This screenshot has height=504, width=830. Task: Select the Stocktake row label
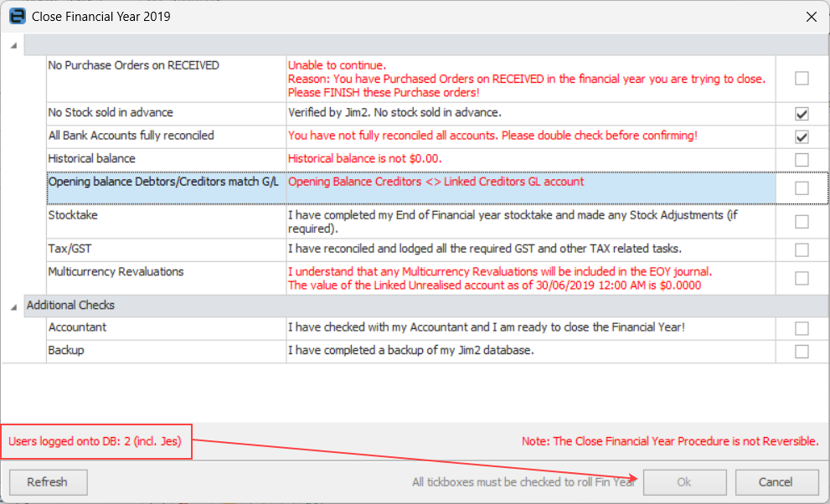pos(73,215)
